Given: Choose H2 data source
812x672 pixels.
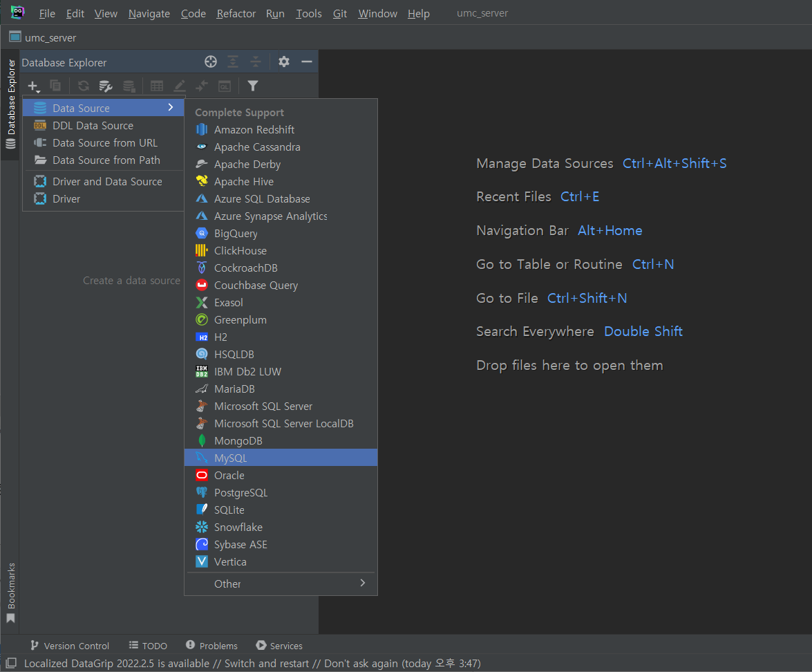Looking at the screenshot, I should coord(281,337).
